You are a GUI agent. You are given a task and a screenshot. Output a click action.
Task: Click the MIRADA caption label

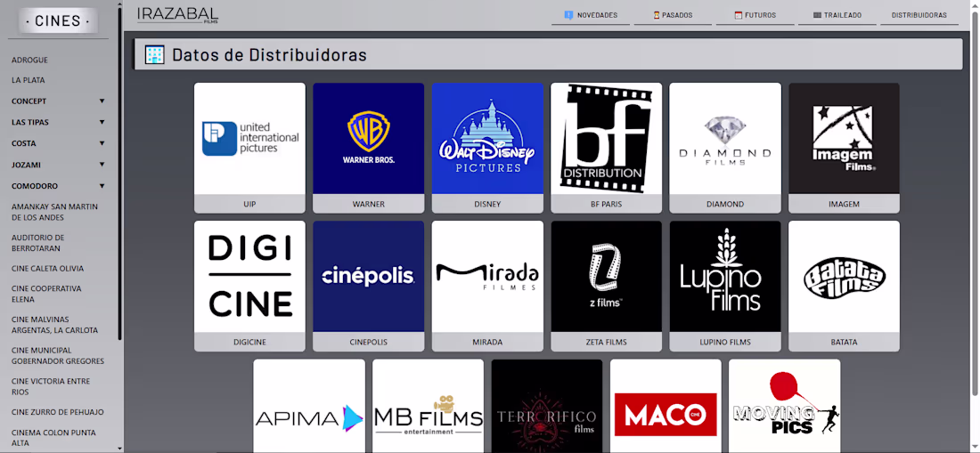tap(487, 342)
